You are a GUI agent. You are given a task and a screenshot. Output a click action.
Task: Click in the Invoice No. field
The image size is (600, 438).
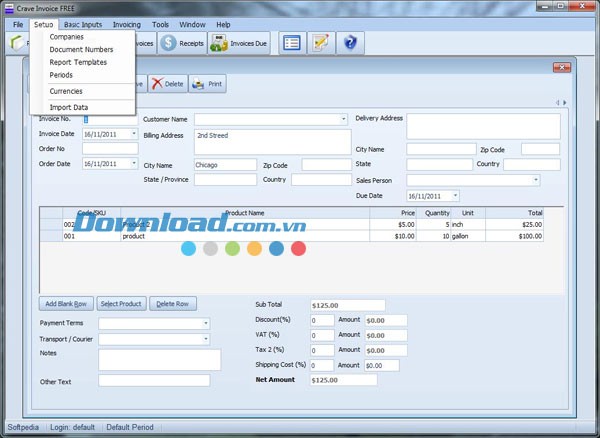pyautogui.click(x=110, y=119)
